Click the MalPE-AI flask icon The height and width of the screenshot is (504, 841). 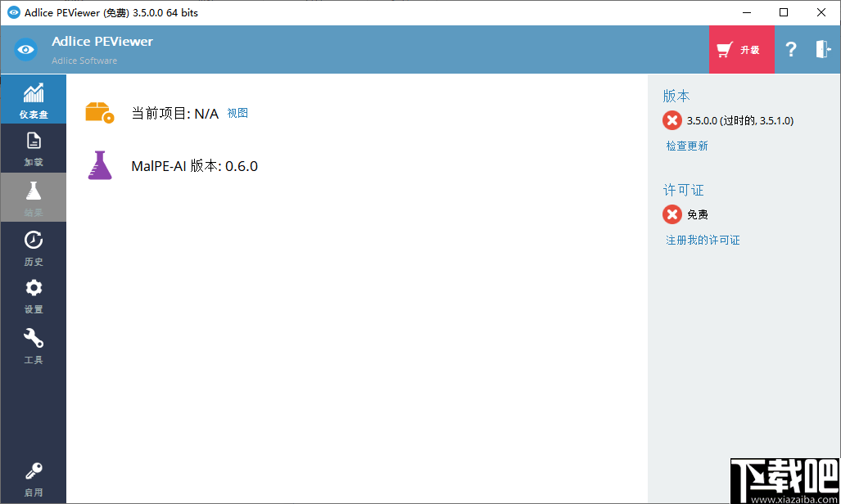pos(99,165)
